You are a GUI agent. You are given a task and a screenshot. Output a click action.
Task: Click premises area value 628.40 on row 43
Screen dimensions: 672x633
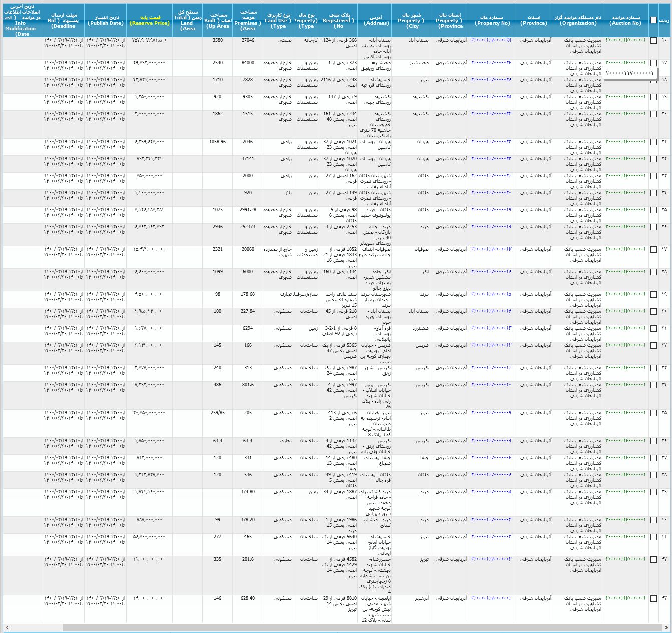247,598
